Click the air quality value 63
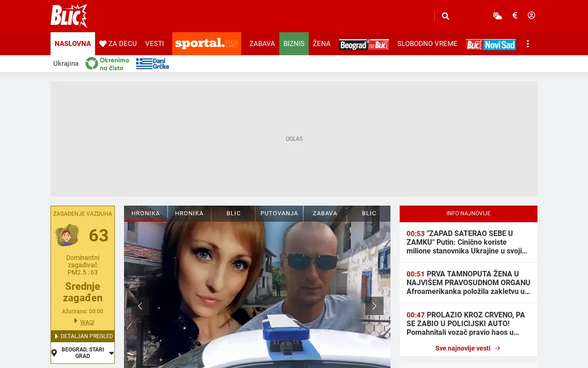588x368 pixels. pyautogui.click(x=98, y=236)
